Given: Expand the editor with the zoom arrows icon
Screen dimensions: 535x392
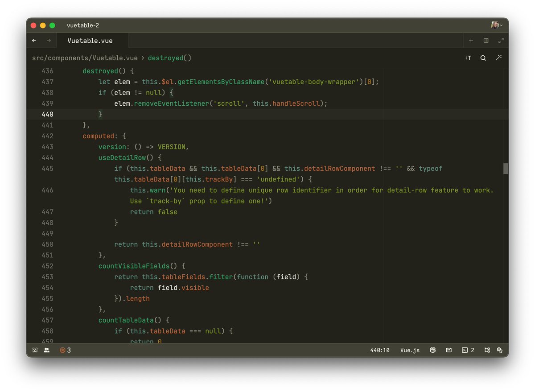Looking at the screenshot, I should (501, 41).
